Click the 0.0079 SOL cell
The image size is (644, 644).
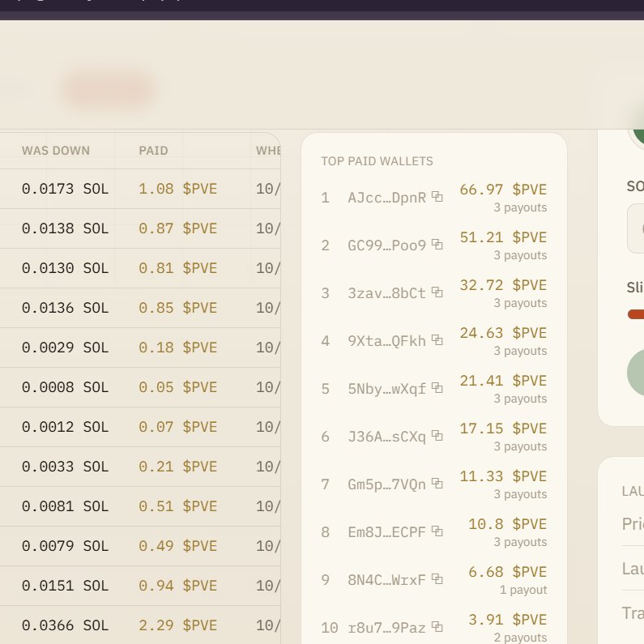[66, 546]
